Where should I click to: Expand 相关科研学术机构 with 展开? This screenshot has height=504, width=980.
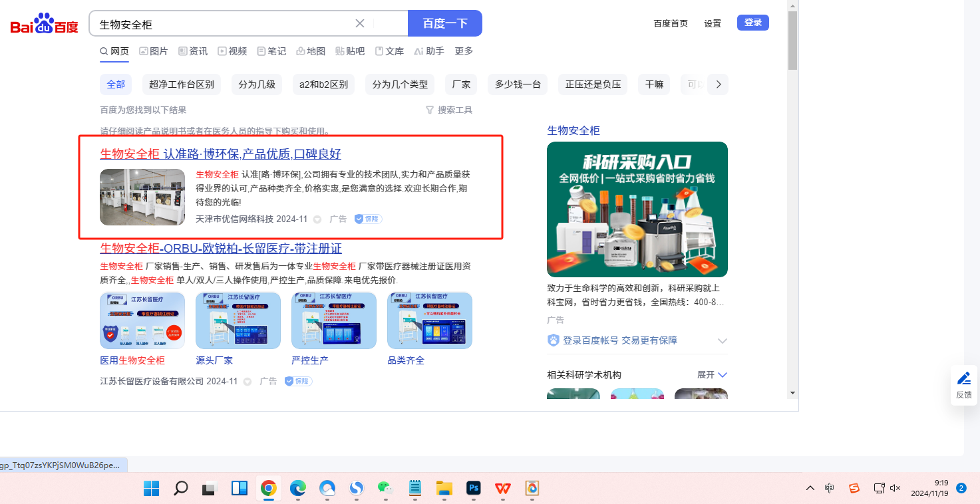pyautogui.click(x=713, y=375)
